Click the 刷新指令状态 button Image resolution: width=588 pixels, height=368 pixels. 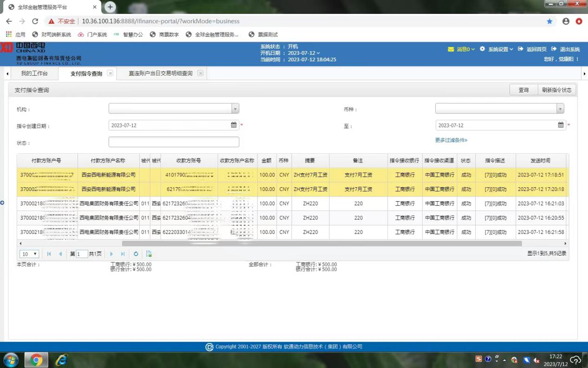click(557, 90)
